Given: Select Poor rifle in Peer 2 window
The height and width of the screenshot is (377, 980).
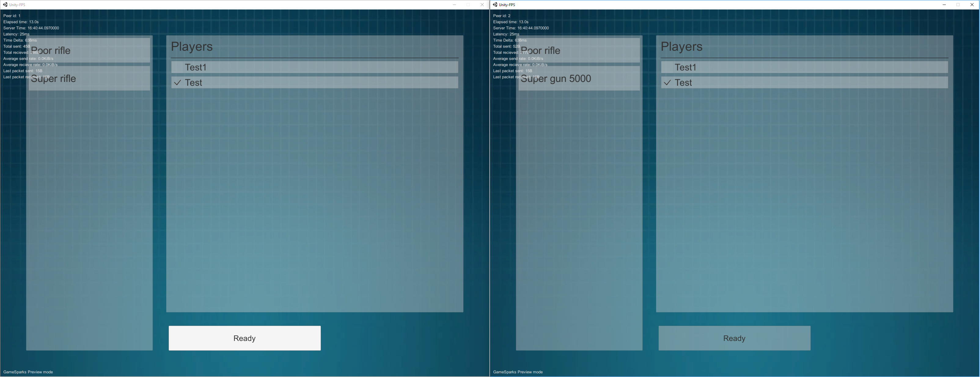Looking at the screenshot, I should (x=579, y=50).
